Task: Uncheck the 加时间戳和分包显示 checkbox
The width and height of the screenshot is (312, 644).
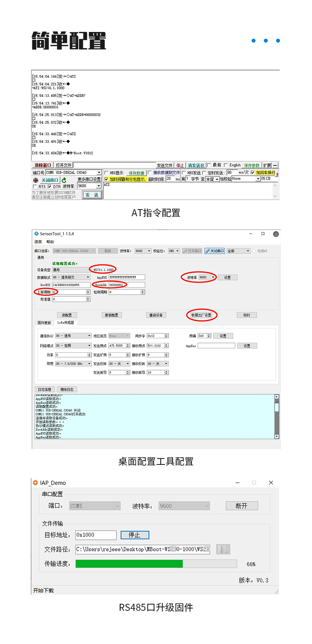Action: pyautogui.click(x=106, y=179)
